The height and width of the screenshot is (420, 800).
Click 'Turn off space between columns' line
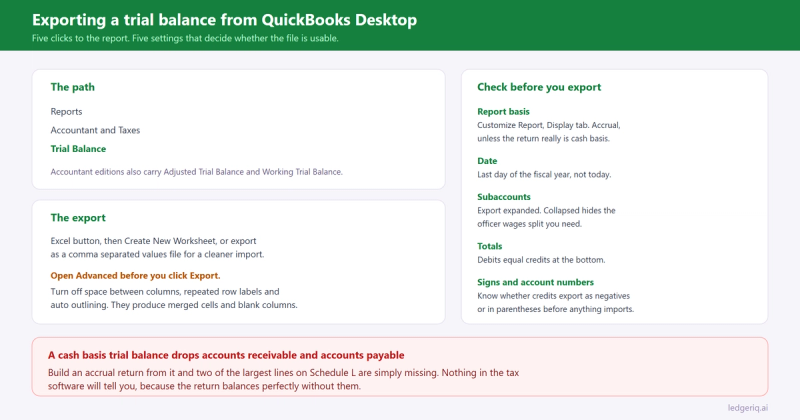(x=165, y=292)
